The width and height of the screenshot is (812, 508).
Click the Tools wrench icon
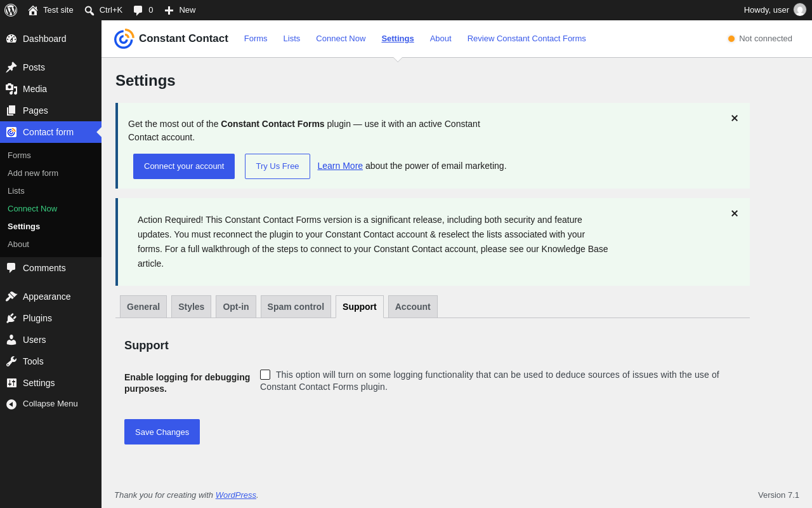click(x=11, y=361)
